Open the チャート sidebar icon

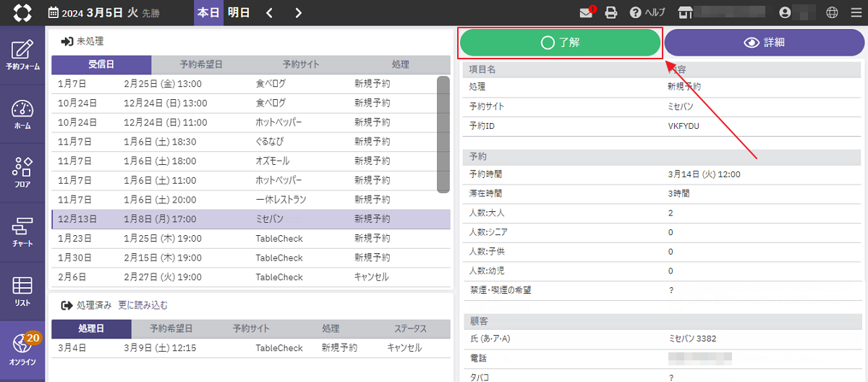22,232
